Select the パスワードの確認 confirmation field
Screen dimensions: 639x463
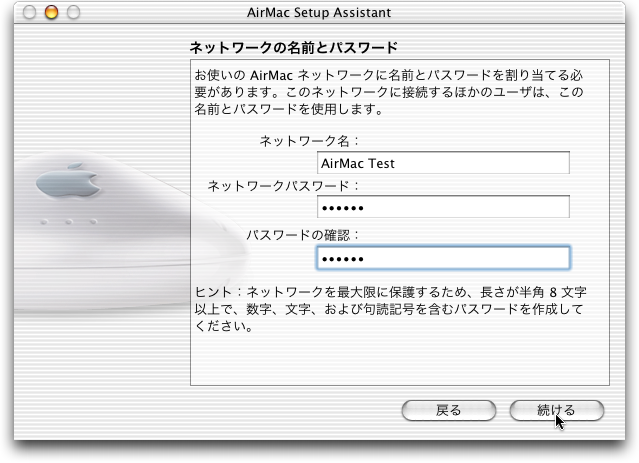point(443,258)
